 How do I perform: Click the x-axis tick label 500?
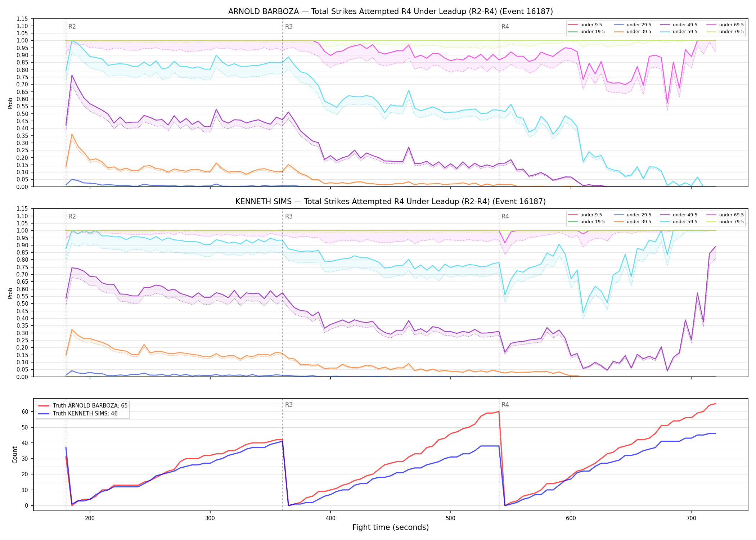(x=450, y=518)
